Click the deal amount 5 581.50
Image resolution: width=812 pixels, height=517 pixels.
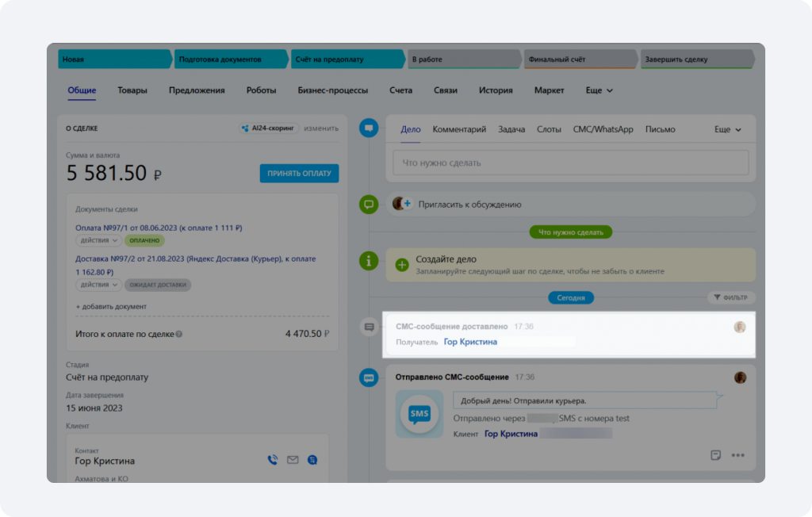pos(107,173)
